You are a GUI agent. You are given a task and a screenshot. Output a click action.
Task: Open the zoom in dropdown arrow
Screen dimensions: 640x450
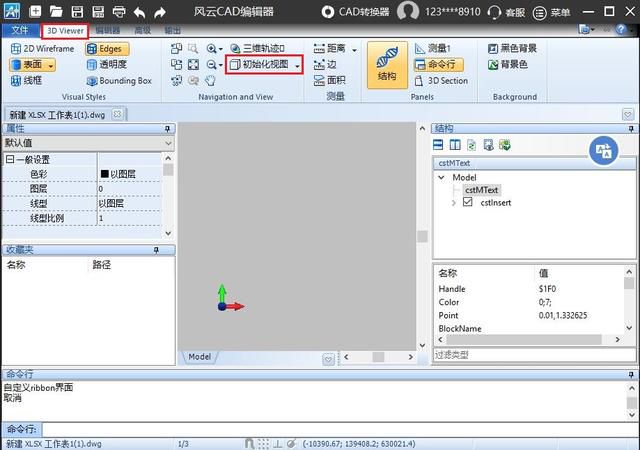[x=221, y=49]
